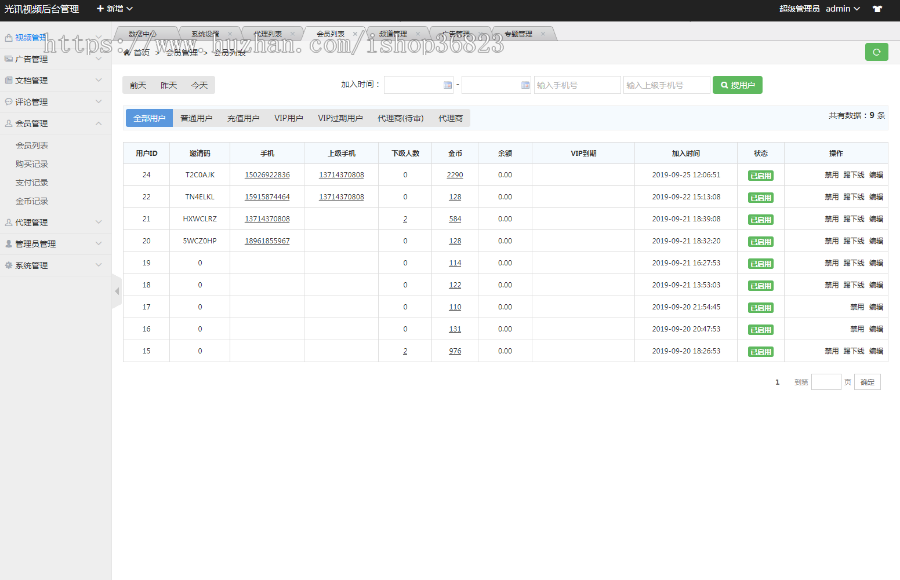This screenshot has height=580, width=900.
Task: Click the green refresh icon button
Action: [876, 52]
